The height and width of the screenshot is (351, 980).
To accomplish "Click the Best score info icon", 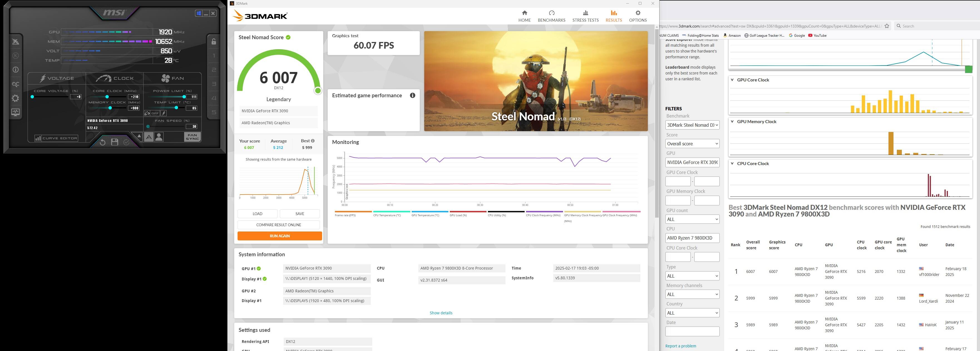I will (313, 141).
